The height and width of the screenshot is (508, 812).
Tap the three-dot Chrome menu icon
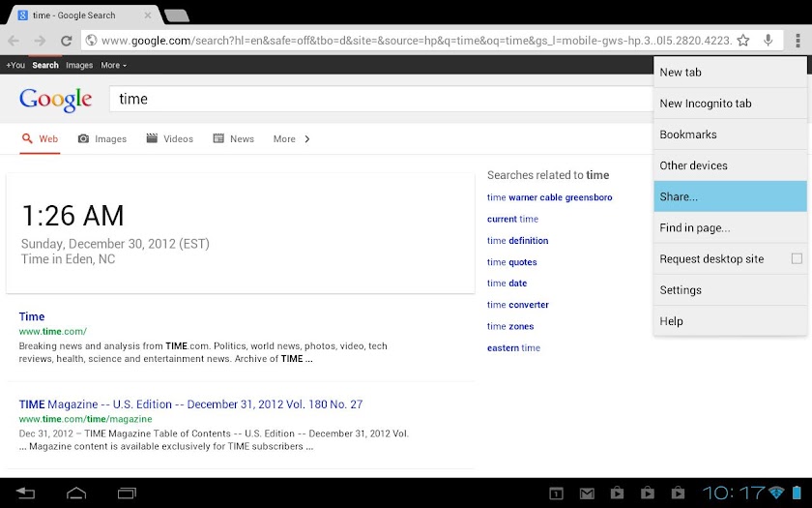coord(797,41)
